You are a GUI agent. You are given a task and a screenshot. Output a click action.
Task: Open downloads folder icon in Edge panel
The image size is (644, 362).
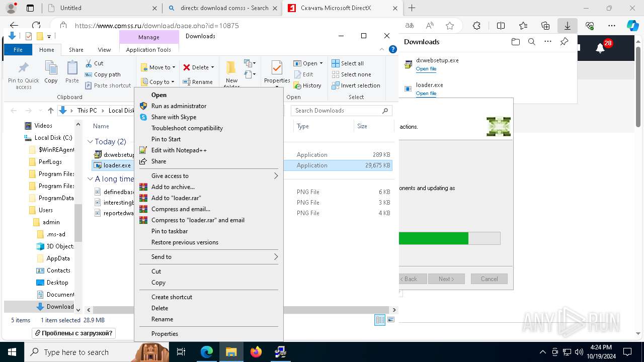pos(515,42)
